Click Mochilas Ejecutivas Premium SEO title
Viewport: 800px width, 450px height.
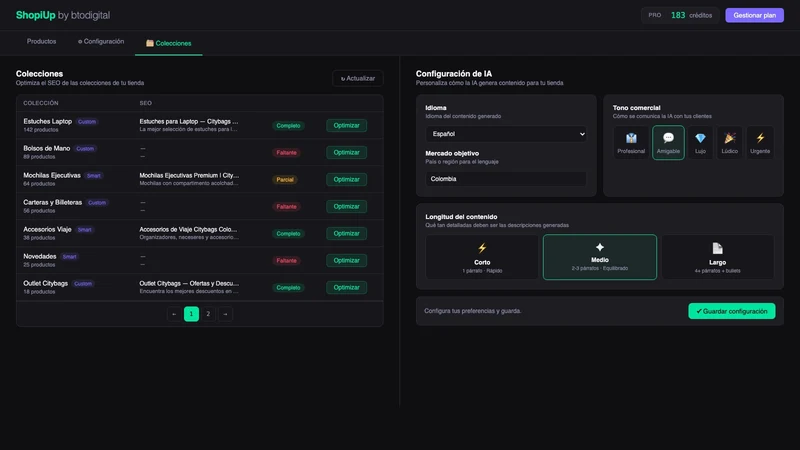point(189,176)
